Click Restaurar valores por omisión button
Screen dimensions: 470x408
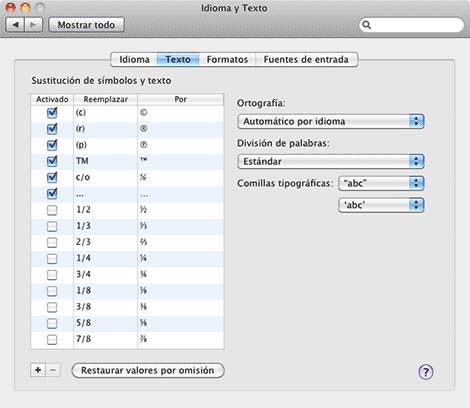coord(148,370)
